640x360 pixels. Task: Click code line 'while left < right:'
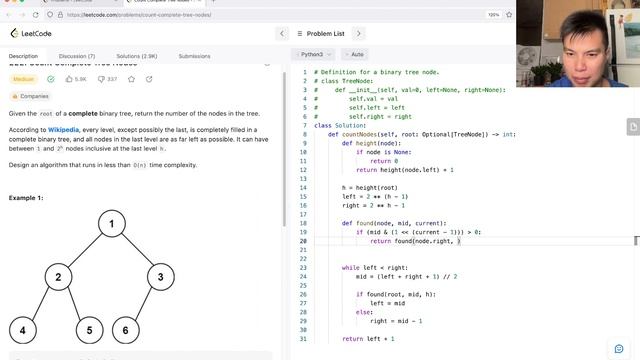375,268
